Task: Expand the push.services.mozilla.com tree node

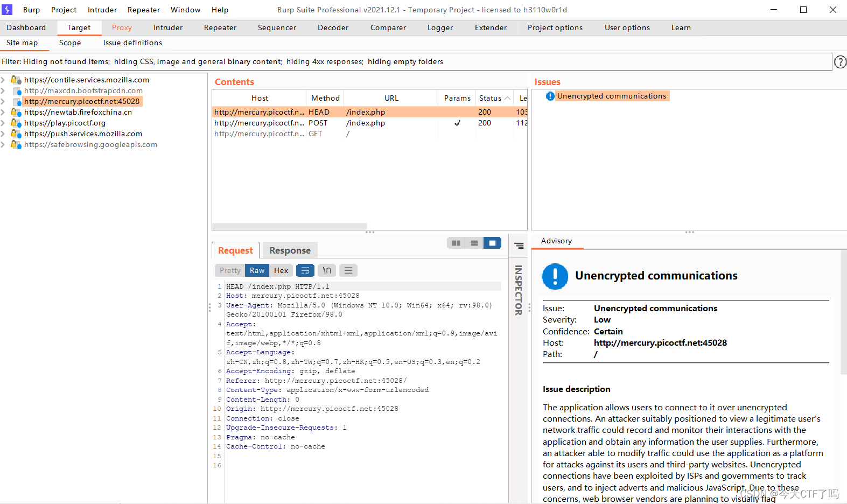Action: [3, 134]
